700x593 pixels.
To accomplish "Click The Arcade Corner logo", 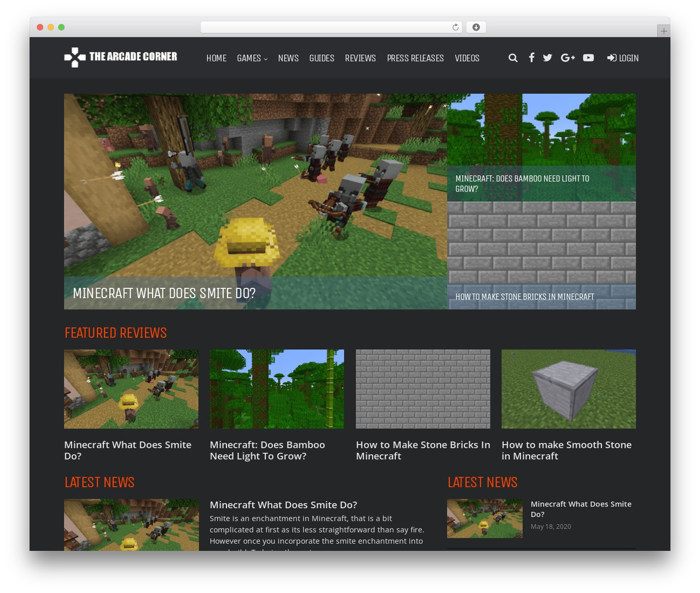I will (121, 57).
